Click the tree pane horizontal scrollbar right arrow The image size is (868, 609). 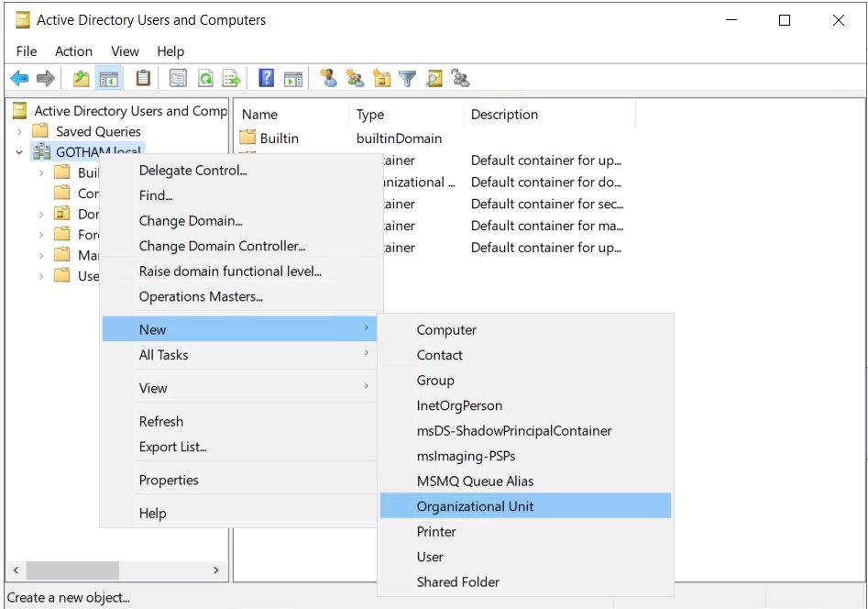pos(216,570)
